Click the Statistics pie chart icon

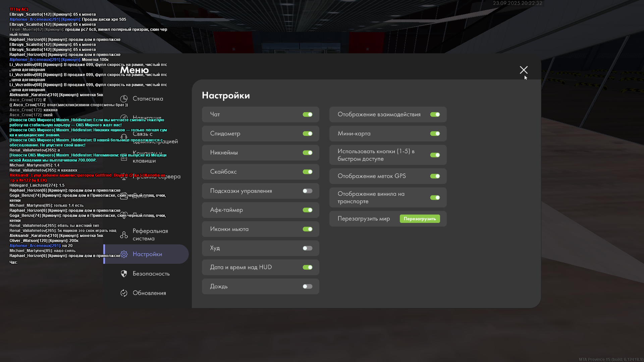point(124,99)
